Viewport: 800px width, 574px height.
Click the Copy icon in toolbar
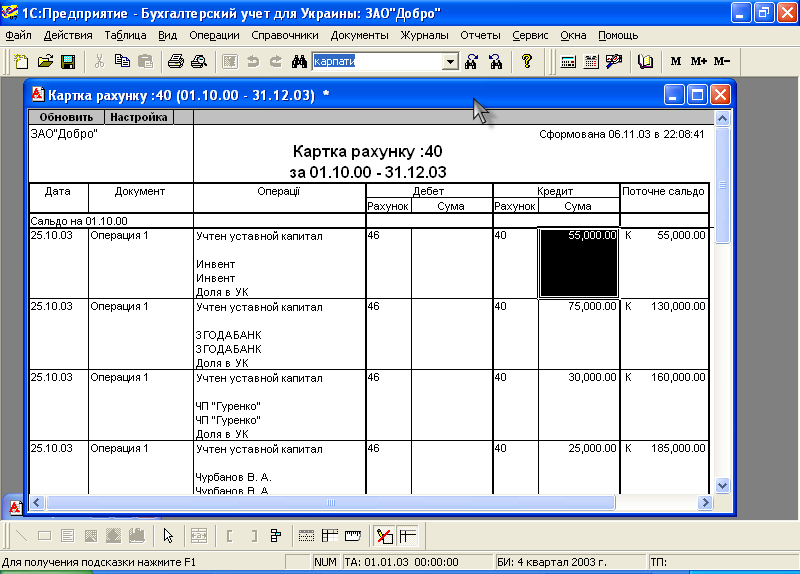pos(122,62)
